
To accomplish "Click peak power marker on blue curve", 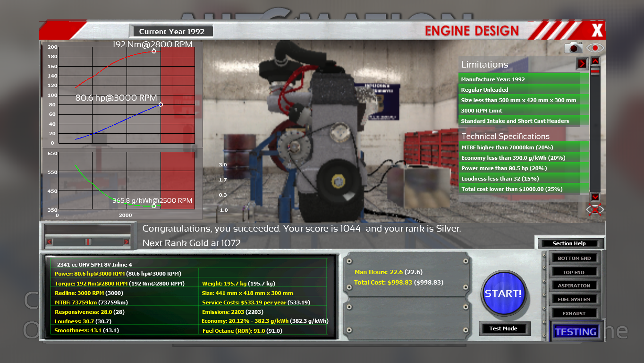I will tap(161, 104).
